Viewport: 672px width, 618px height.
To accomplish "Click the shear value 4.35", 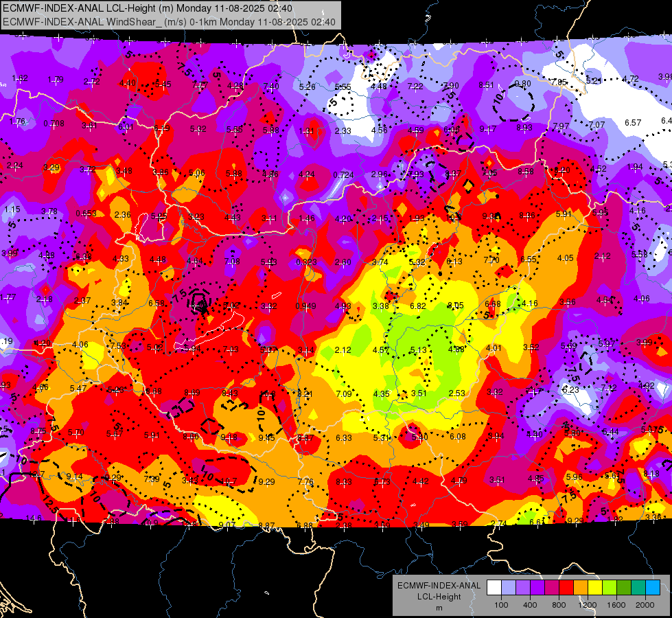I will [x=382, y=393].
